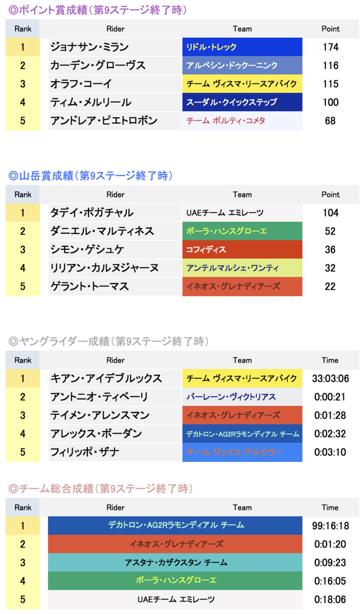Click the ヤングライダー成績 section heading
This screenshot has width=364, height=614.
pos(109,341)
